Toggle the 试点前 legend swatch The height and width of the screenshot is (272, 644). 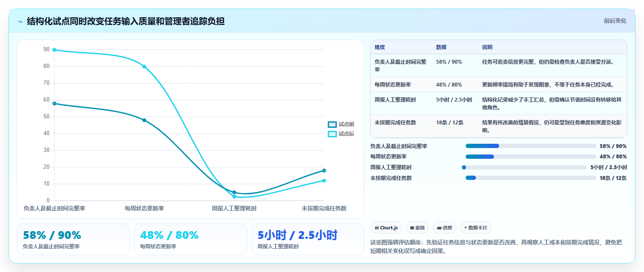tap(332, 124)
